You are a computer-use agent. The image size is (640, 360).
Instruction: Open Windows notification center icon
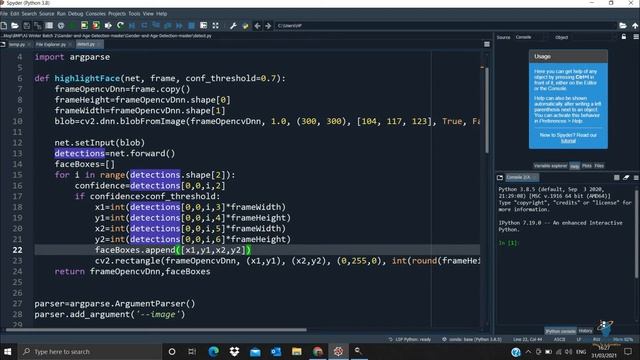(x=628, y=351)
